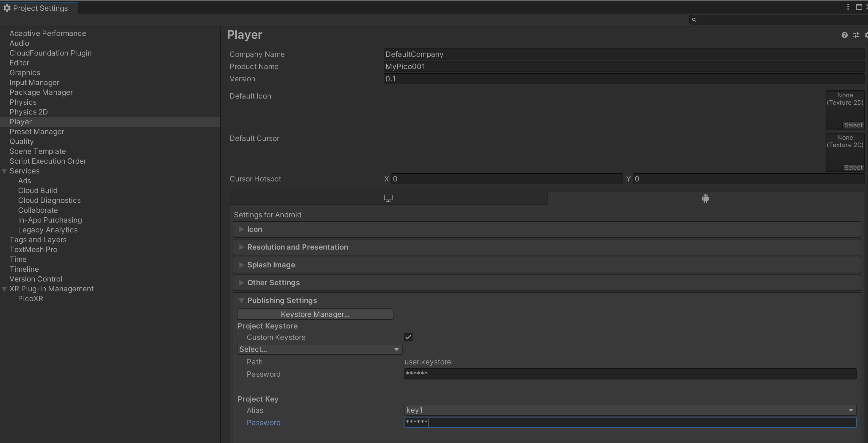Uncheck the Custom Keystore checkbox
This screenshot has width=868, height=443.
tap(408, 337)
